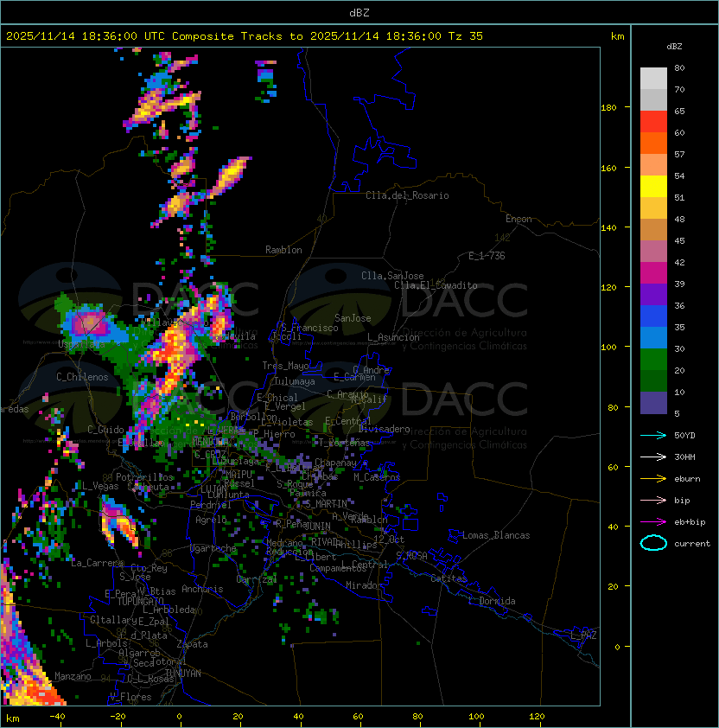Screen dimensions: 719x728
Task: Click the dBZ title at top
Action: pyautogui.click(x=359, y=13)
